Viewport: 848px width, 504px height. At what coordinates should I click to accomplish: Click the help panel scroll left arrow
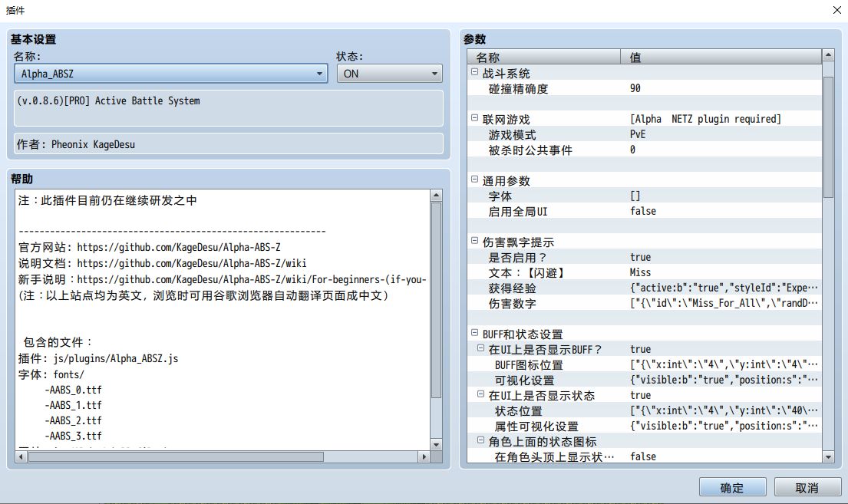click(x=21, y=457)
